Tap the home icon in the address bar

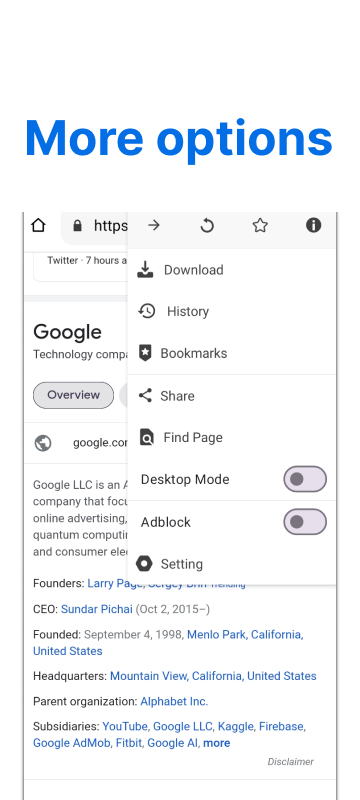[x=38, y=225]
